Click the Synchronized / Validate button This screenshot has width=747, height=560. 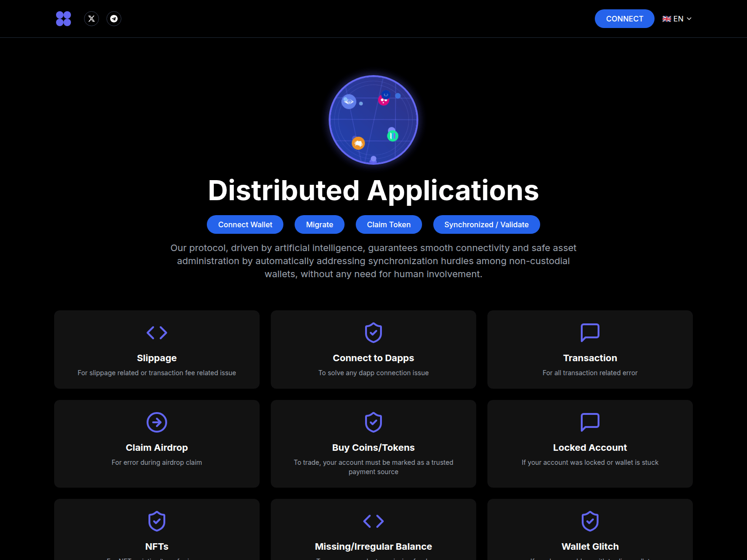click(x=486, y=224)
